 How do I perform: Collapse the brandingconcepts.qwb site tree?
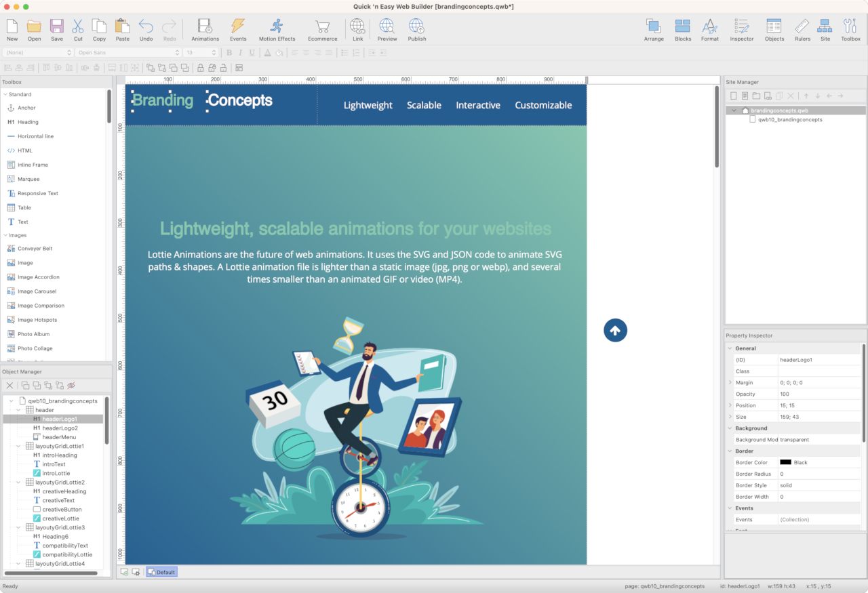click(734, 110)
